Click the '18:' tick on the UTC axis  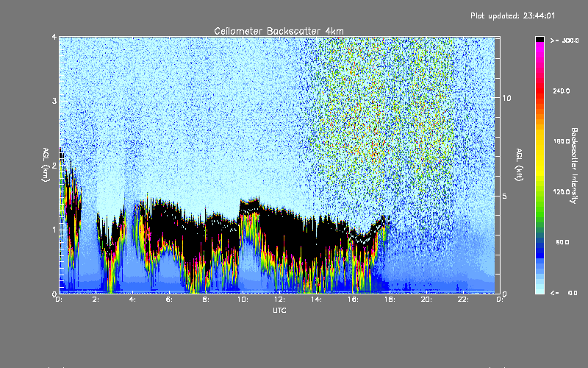tap(390, 300)
